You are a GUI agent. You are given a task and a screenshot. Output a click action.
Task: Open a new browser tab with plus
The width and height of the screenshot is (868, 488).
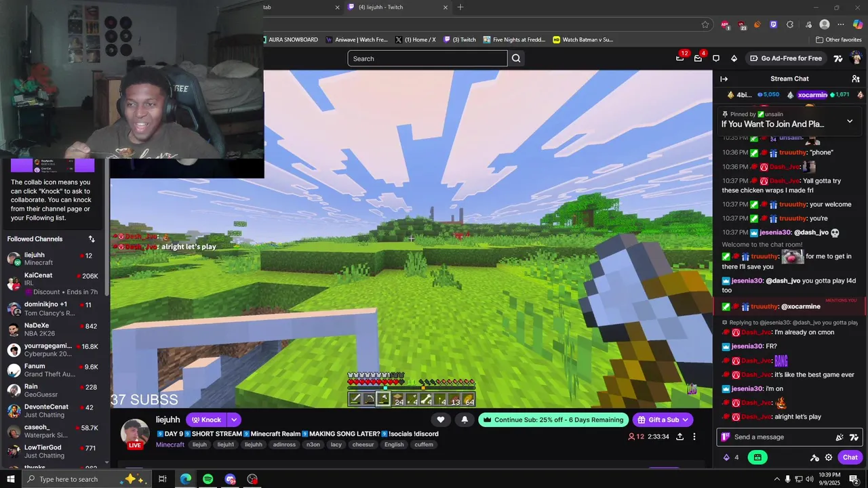[x=460, y=7]
